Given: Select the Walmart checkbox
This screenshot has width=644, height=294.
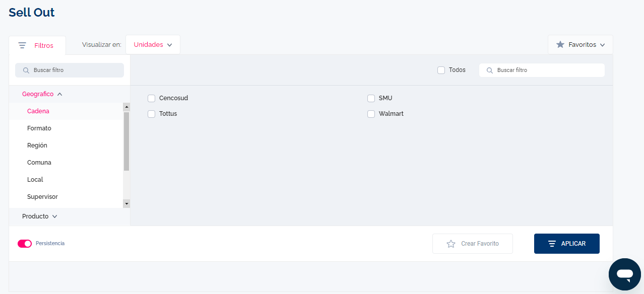Looking at the screenshot, I should tap(371, 114).
